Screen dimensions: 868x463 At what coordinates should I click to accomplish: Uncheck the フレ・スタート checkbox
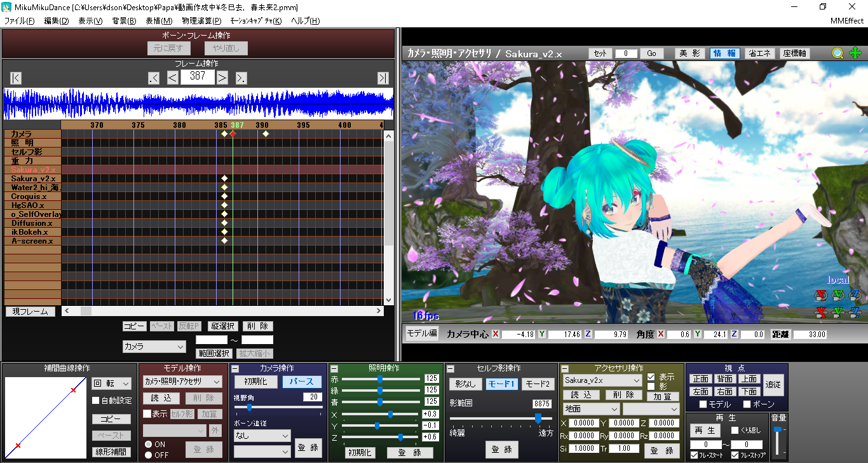click(x=694, y=455)
